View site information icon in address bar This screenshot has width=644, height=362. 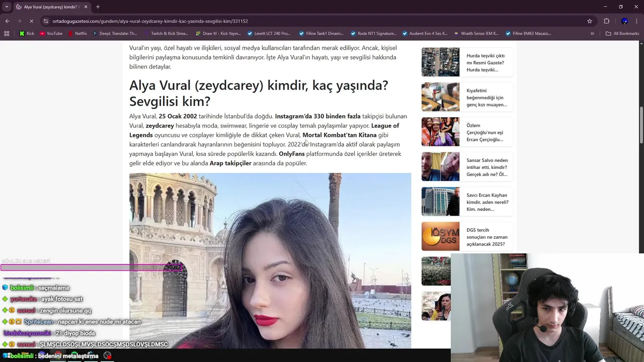click(x=46, y=21)
